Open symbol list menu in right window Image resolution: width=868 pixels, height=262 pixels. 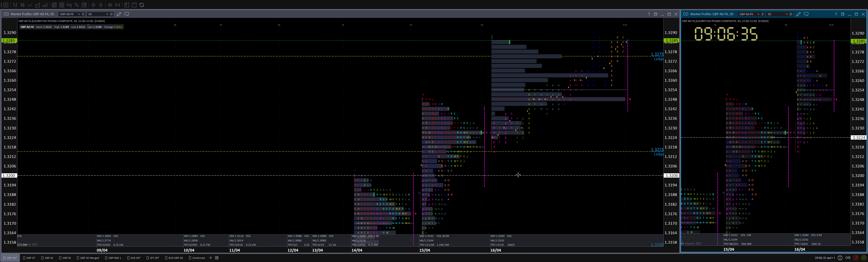tap(762, 14)
